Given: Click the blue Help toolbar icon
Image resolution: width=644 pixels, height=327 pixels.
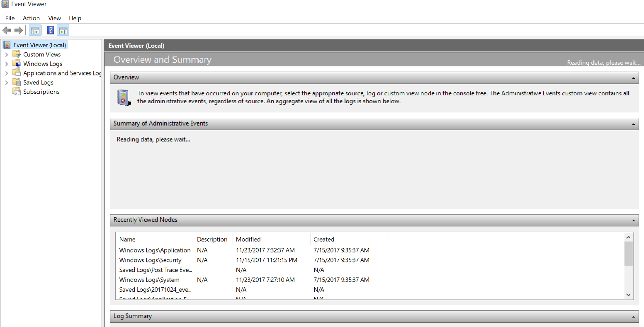Looking at the screenshot, I should tap(50, 30).
